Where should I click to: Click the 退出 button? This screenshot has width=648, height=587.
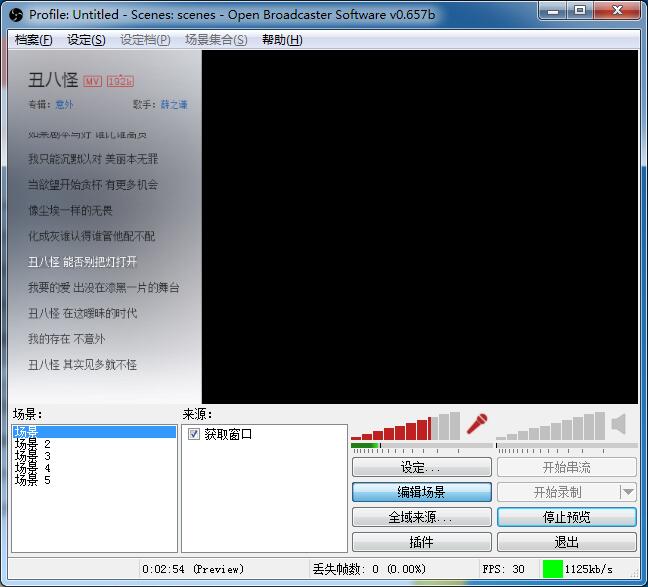[567, 542]
